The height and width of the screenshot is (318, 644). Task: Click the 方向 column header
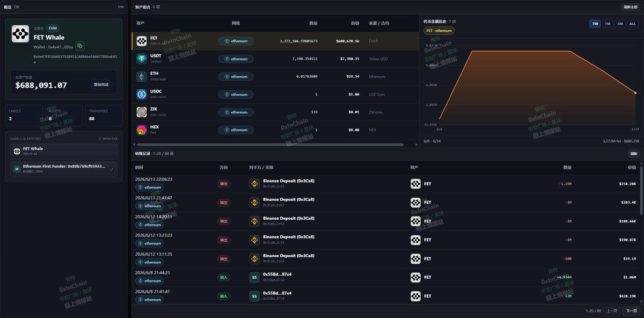click(223, 168)
